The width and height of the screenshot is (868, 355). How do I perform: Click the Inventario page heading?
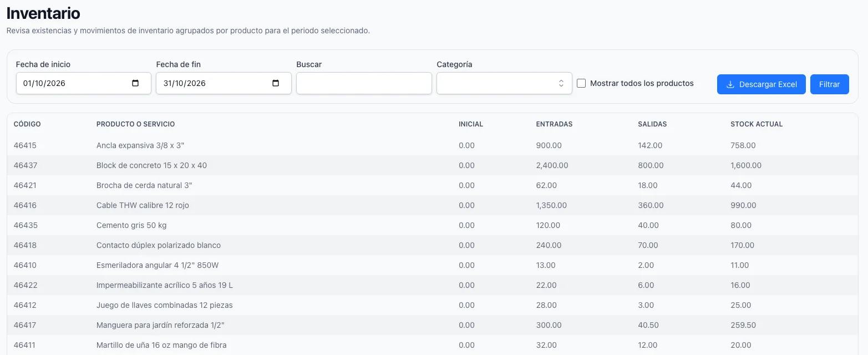pos(43,13)
